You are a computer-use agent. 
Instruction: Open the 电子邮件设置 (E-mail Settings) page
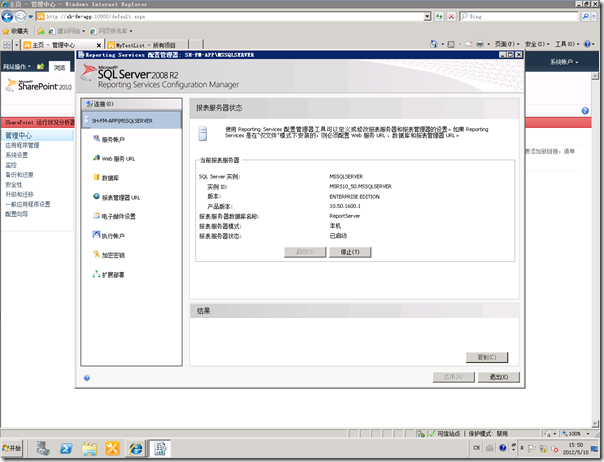[114, 216]
